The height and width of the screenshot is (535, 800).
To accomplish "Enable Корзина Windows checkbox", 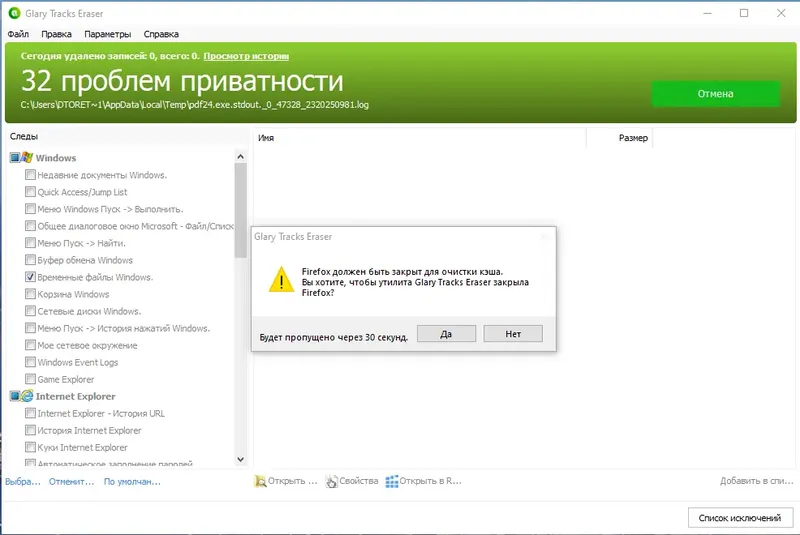I will tap(30, 294).
